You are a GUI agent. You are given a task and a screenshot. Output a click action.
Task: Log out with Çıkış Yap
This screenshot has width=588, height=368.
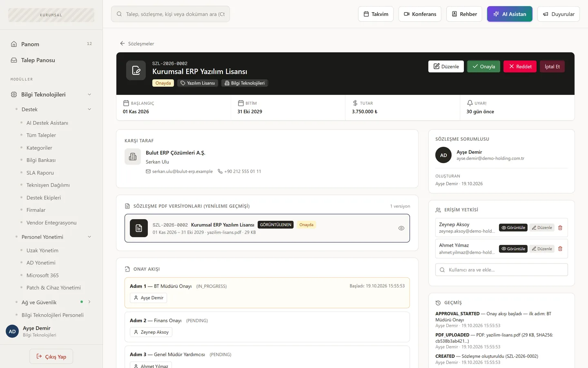pos(51,357)
